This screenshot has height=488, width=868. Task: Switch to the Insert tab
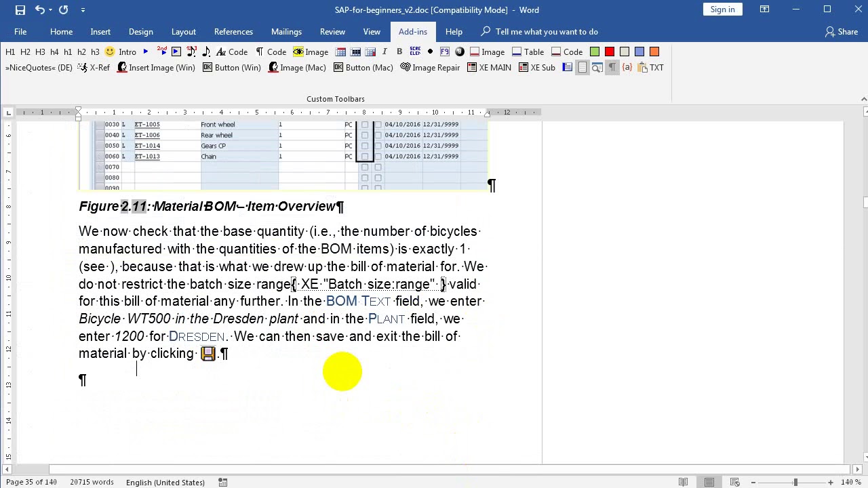pos(100,32)
